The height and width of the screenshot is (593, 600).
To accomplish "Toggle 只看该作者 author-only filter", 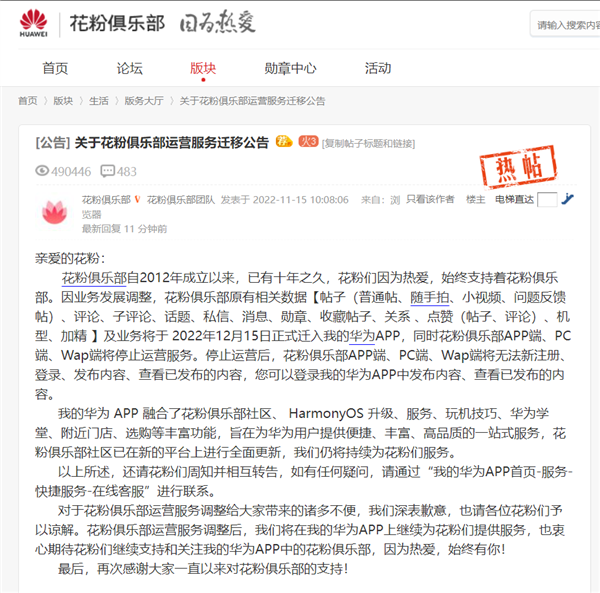I will coord(430,199).
